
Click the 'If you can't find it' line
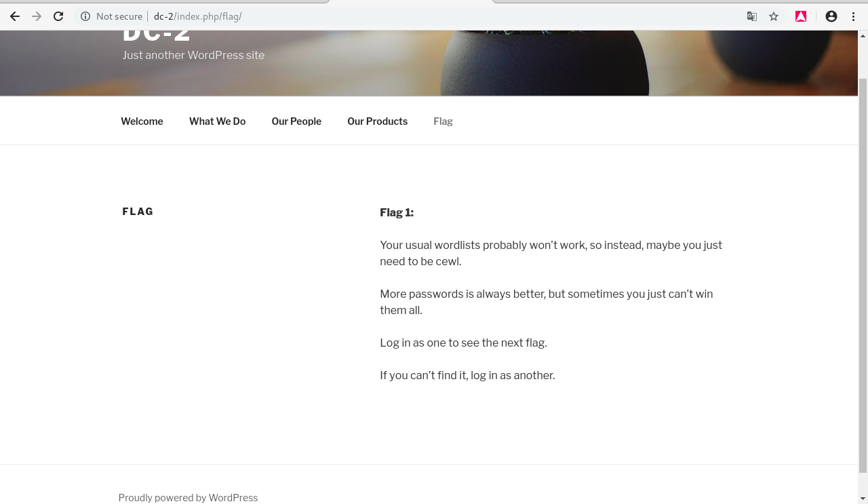click(x=467, y=375)
